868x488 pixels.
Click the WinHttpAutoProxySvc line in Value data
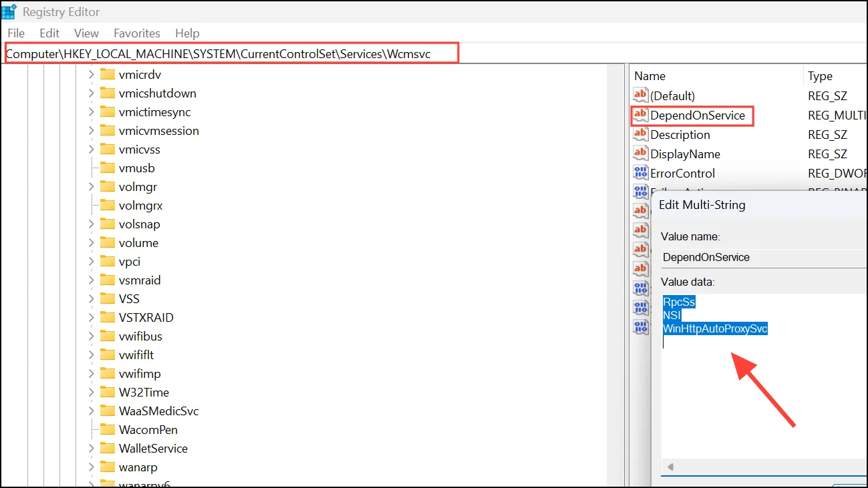(x=716, y=328)
